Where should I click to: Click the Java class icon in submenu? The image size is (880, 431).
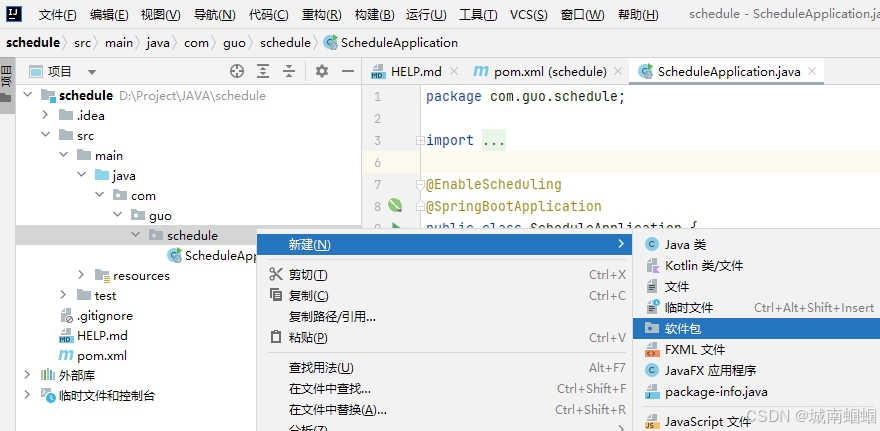[x=652, y=244]
